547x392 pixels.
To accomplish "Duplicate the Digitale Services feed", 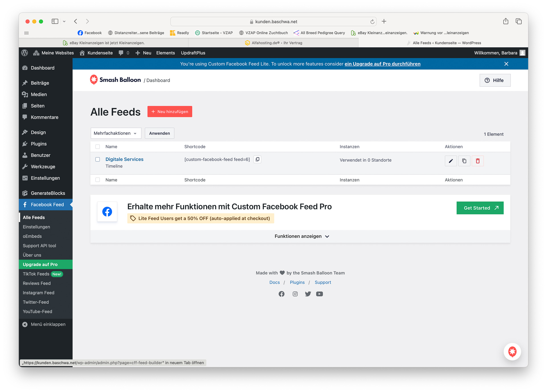I will (464, 161).
